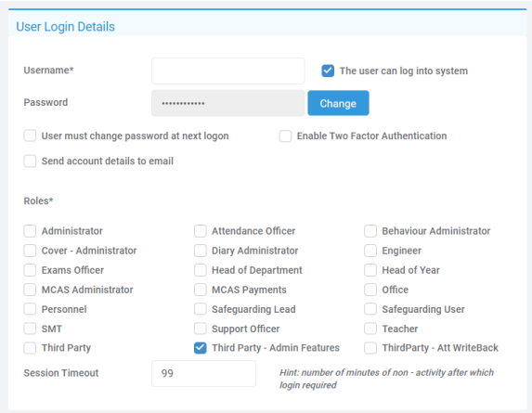Select the Safeguarding Lead role
This screenshot has width=532, height=413.
click(x=201, y=309)
